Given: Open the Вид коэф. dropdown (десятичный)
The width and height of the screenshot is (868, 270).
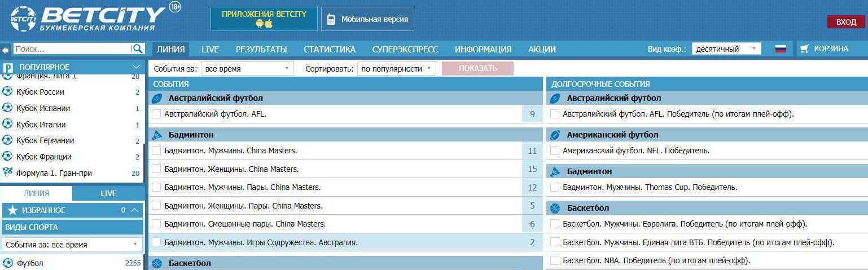Looking at the screenshot, I should coord(726,49).
